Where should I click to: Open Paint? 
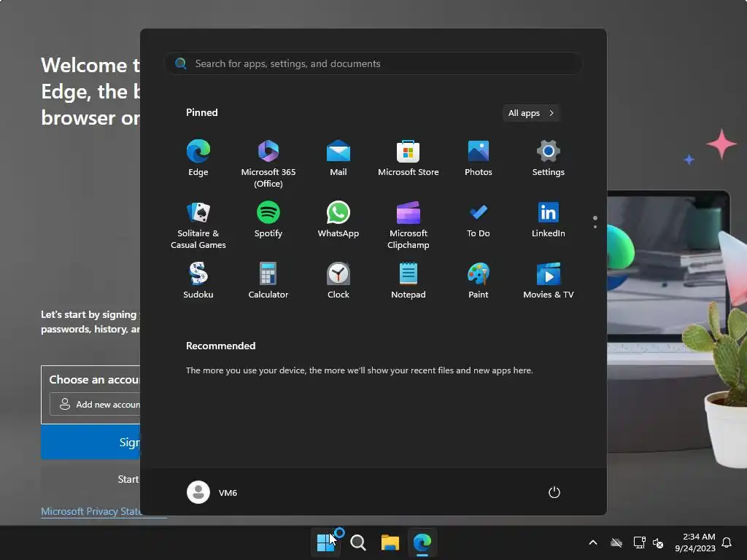click(x=479, y=281)
